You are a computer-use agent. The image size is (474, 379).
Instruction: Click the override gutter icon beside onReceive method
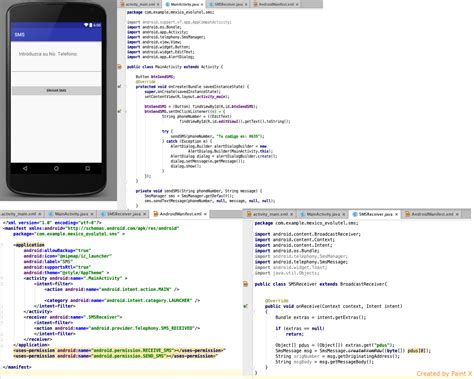click(x=246, y=306)
